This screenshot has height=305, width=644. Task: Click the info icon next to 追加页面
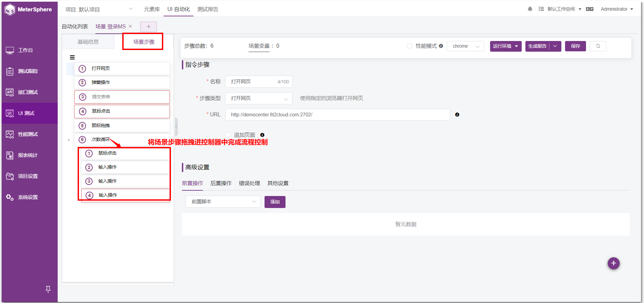pyautogui.click(x=262, y=135)
